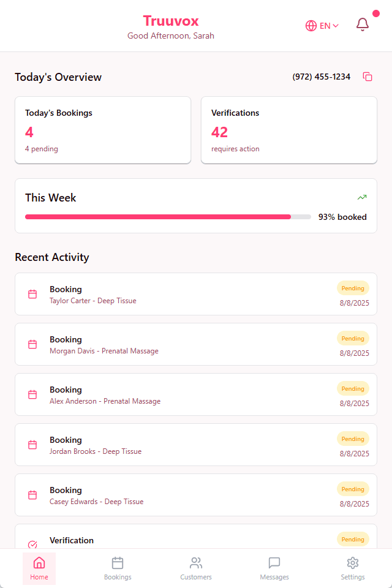Toggle the Pending label on the Verification entry
Viewport: 392px width, 588px height.
(x=353, y=539)
